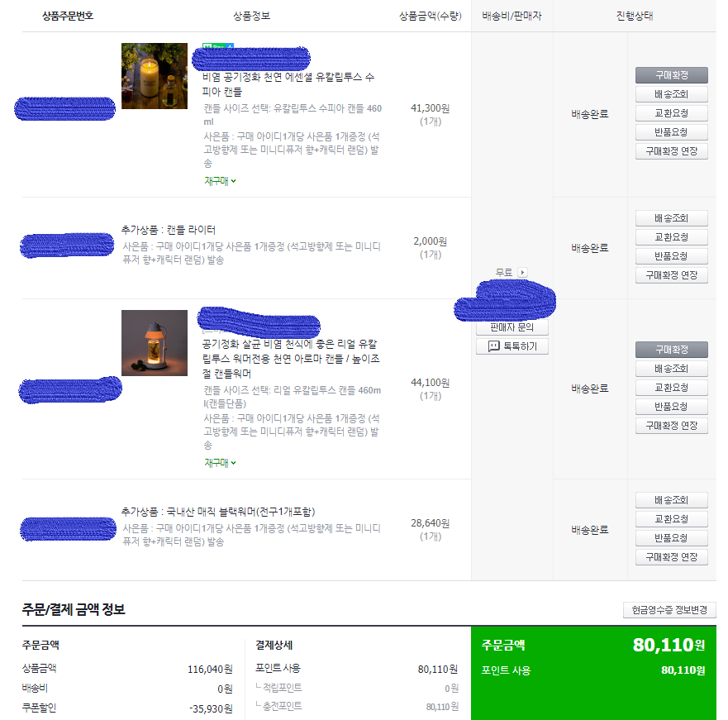Viewport: 728px width, 720px height.
Task: Click 배송조회 for the black warmer item
Action: click(x=671, y=500)
